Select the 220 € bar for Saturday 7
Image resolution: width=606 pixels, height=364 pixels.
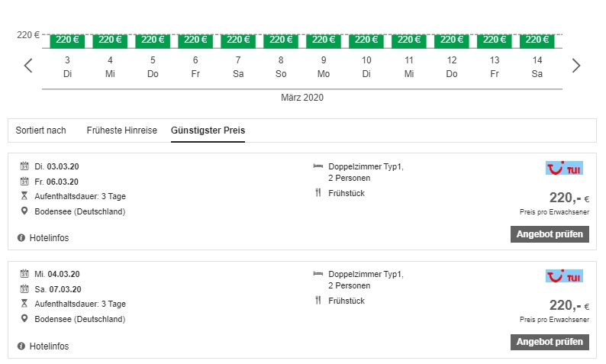[238, 40]
